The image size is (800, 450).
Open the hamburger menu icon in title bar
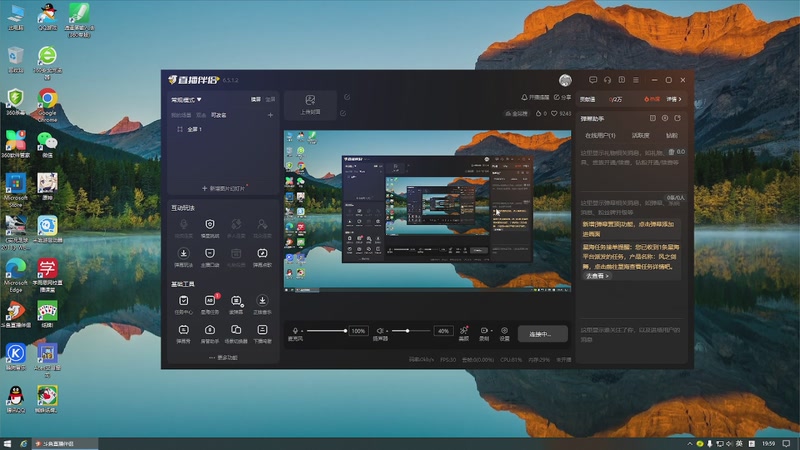636,80
